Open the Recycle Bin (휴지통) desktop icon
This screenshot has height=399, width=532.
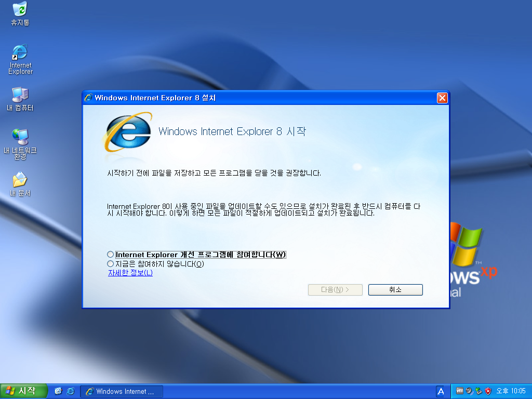[20, 14]
